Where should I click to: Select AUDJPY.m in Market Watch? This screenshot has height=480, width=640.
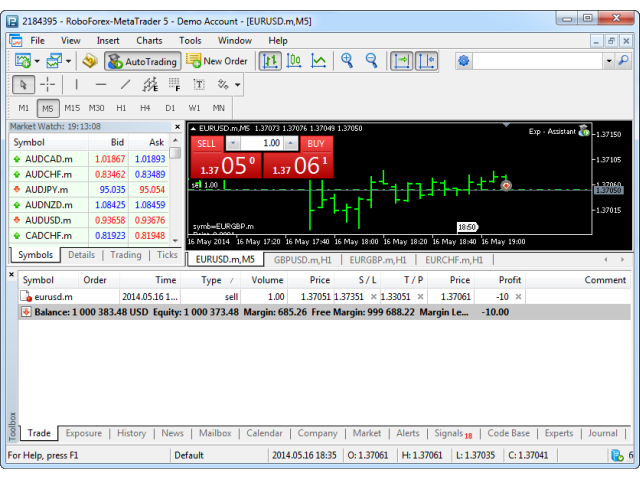(x=89, y=189)
